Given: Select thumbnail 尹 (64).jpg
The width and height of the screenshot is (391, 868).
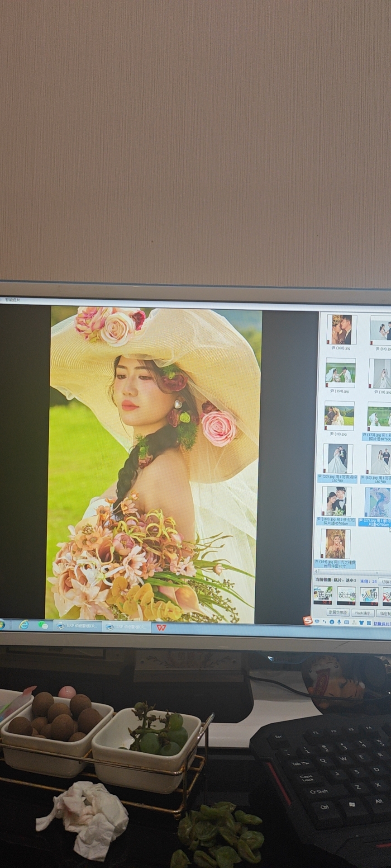Looking at the screenshot, I should pos(381,330).
